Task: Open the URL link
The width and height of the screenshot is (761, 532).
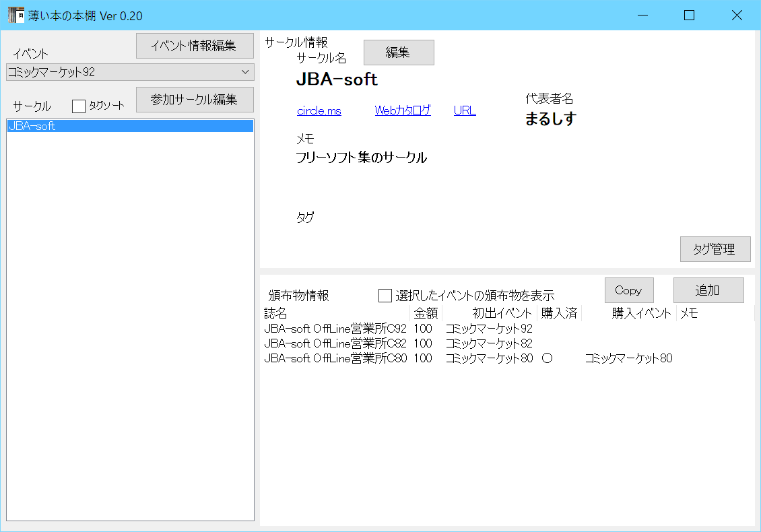Action: click(465, 110)
